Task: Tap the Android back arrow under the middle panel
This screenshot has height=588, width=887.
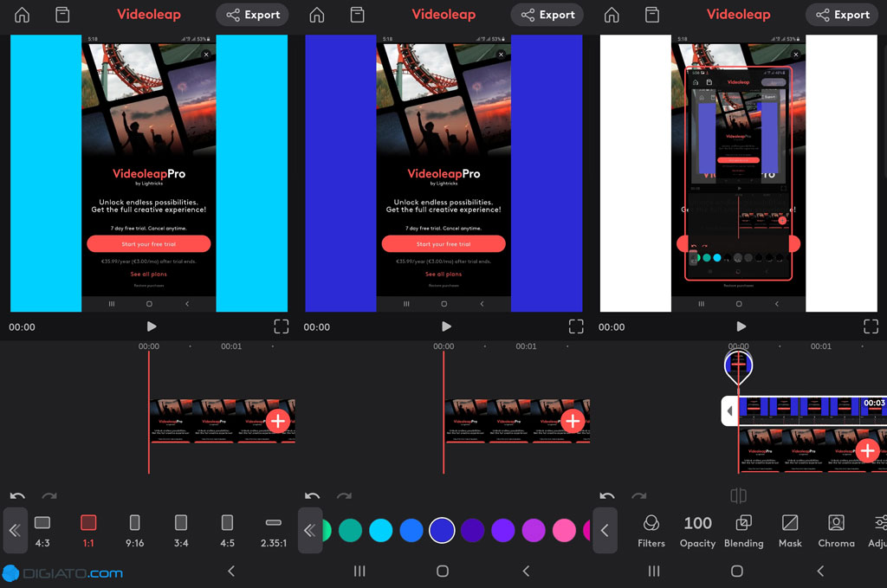Action: (x=526, y=571)
